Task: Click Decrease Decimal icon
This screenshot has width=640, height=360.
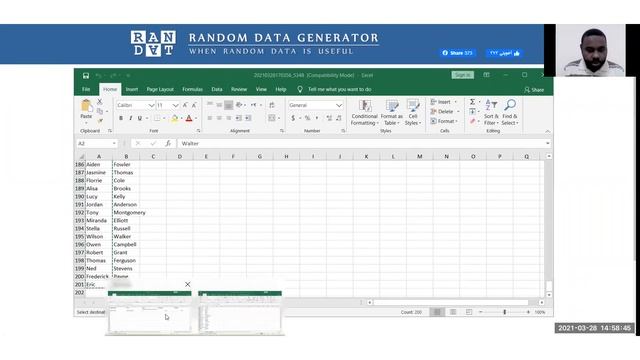Action: pos(339,118)
